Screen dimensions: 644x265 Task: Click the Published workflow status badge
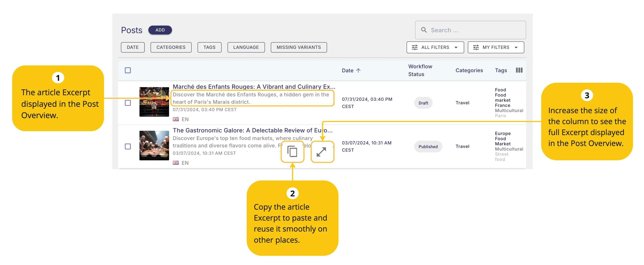coord(428,147)
